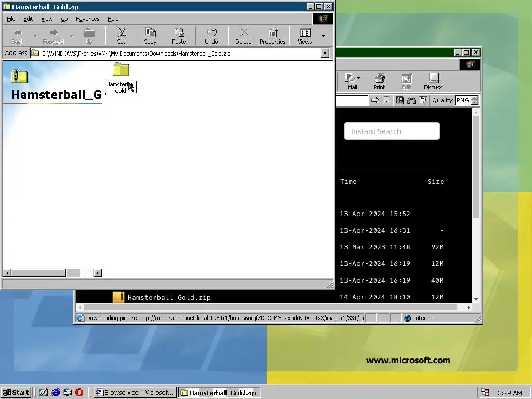
Task: Click the Views toolbar icon
Action: (x=304, y=36)
